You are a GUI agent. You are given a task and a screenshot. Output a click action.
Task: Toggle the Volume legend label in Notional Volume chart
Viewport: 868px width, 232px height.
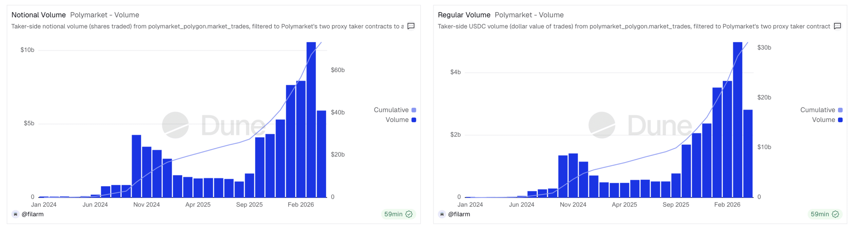point(397,120)
